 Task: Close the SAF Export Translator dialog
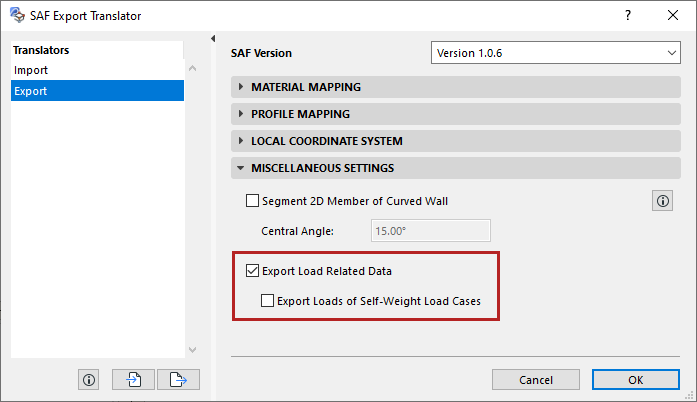(673, 15)
